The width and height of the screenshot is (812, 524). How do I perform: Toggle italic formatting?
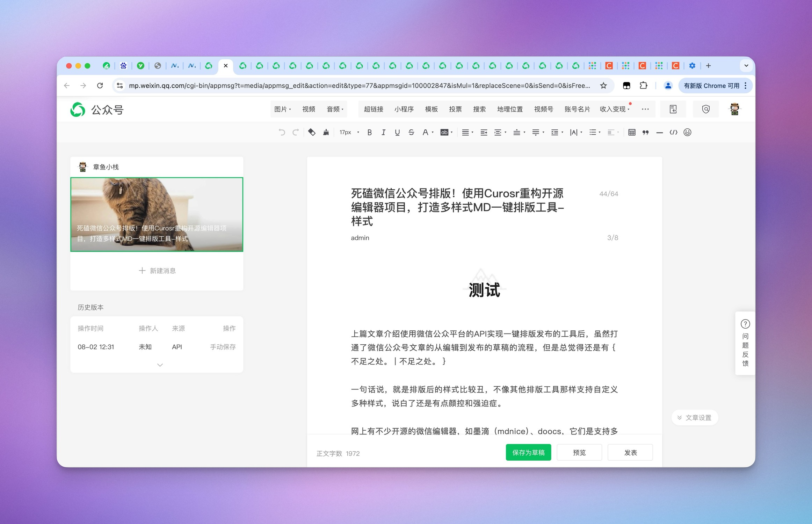point(383,132)
